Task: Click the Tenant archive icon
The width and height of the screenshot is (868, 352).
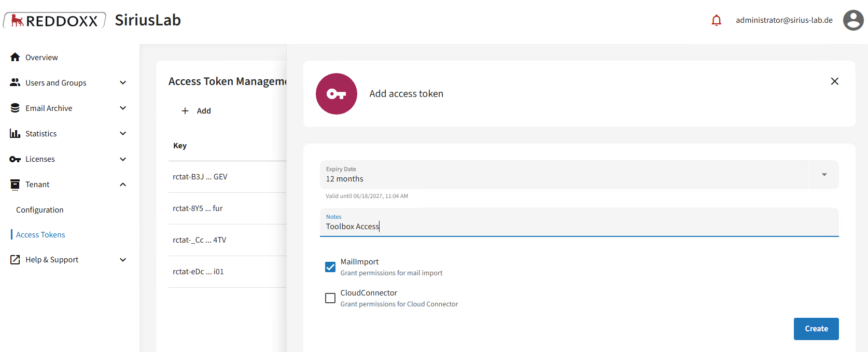Action: (x=15, y=185)
